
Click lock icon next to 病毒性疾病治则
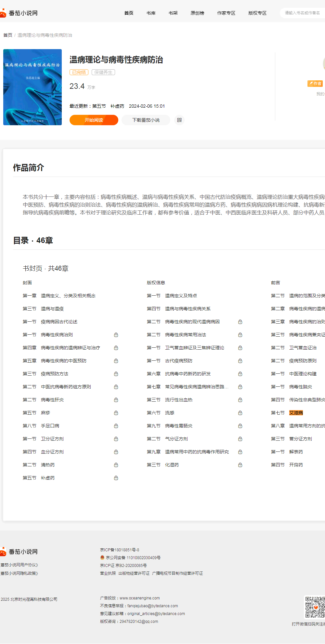[x=116, y=335]
